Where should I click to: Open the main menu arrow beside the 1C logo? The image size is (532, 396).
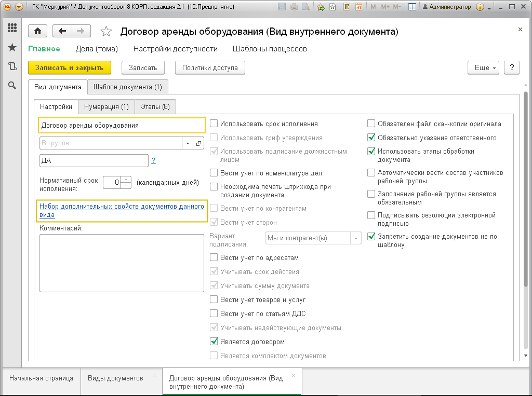coord(19,7)
